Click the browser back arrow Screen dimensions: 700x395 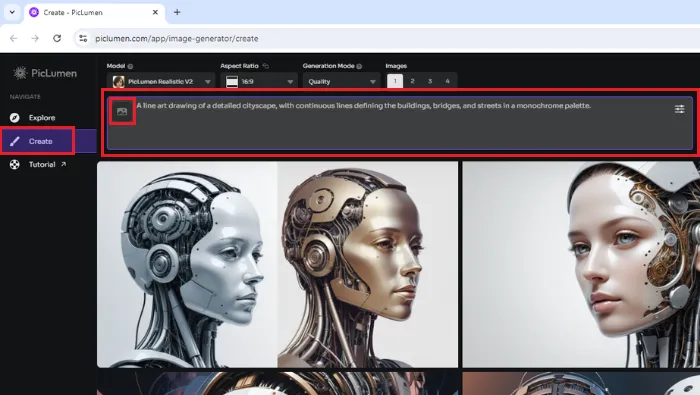(x=14, y=38)
